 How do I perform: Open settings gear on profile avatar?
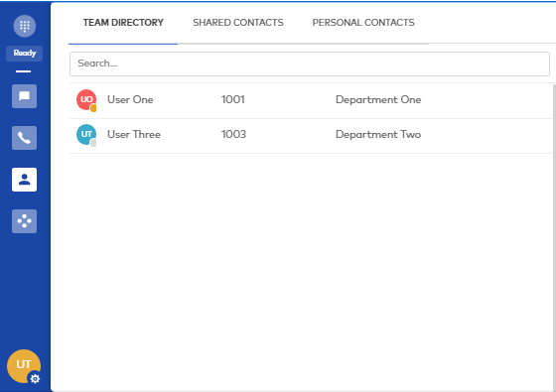[35, 379]
